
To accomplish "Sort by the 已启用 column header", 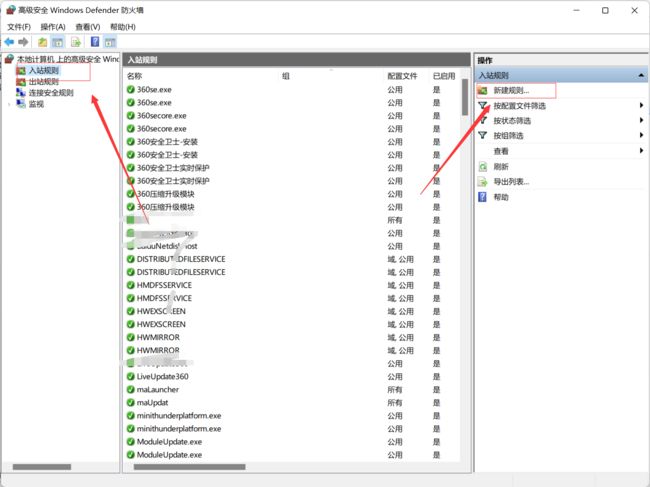I will coord(444,76).
